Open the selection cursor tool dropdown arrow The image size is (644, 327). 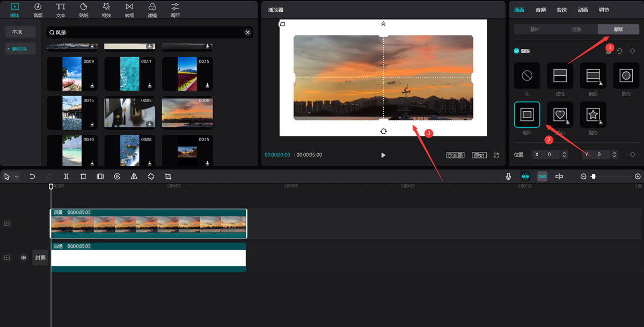(x=17, y=177)
